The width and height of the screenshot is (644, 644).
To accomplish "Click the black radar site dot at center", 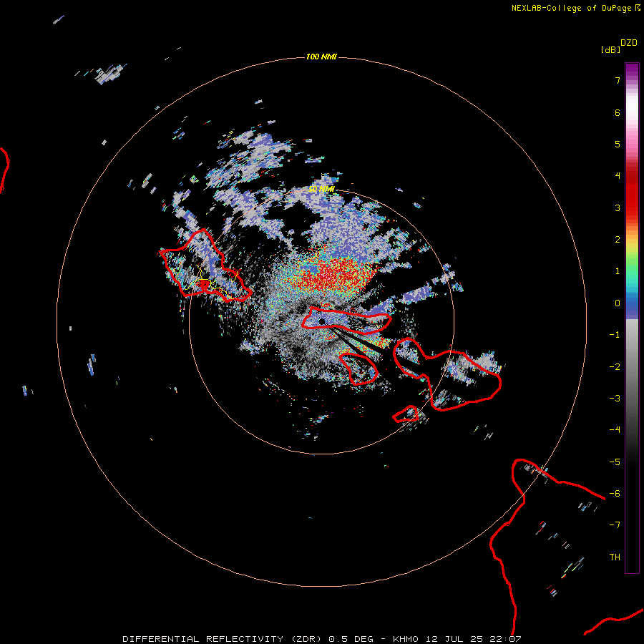I will point(321,321).
